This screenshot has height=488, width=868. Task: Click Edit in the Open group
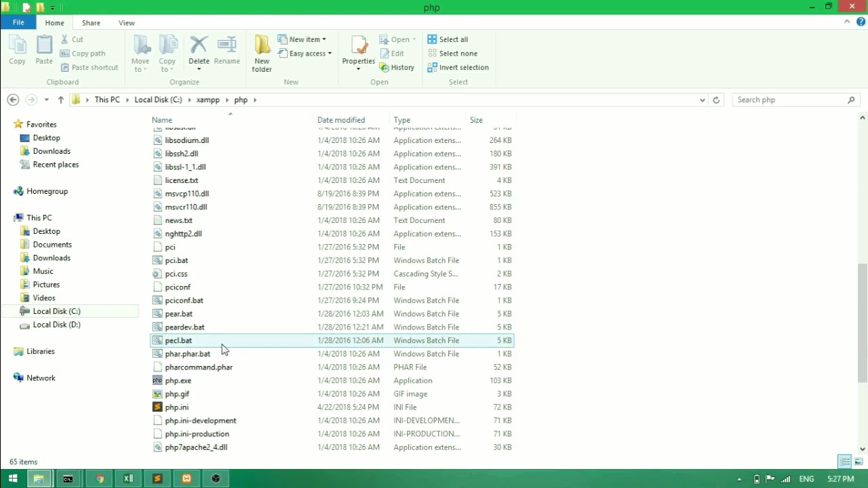coord(392,54)
